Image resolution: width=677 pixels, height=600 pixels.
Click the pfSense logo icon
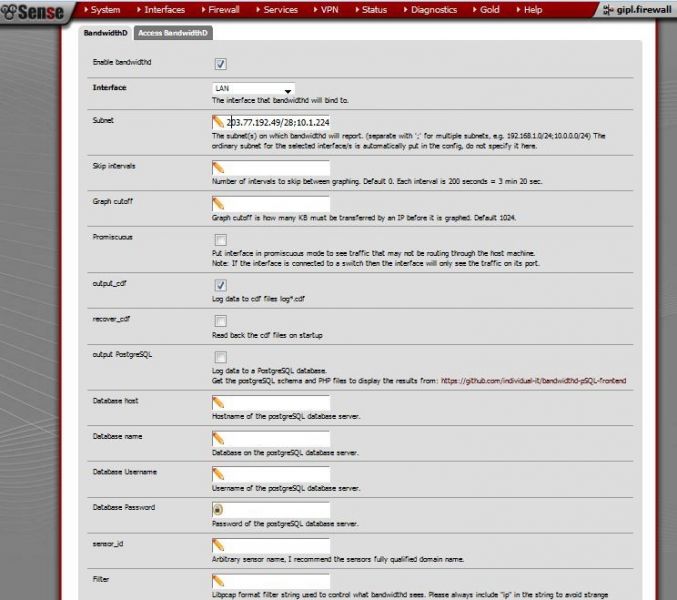[8, 11]
